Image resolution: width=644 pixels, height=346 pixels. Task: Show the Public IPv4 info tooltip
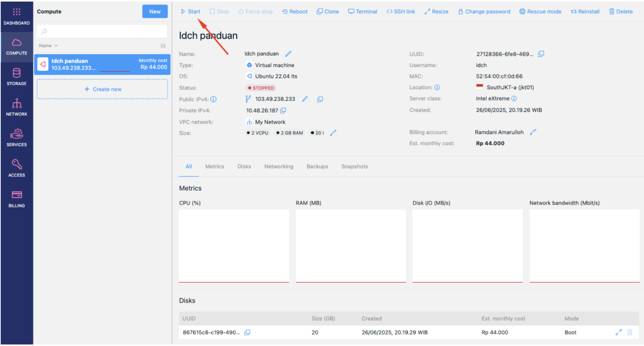213,99
